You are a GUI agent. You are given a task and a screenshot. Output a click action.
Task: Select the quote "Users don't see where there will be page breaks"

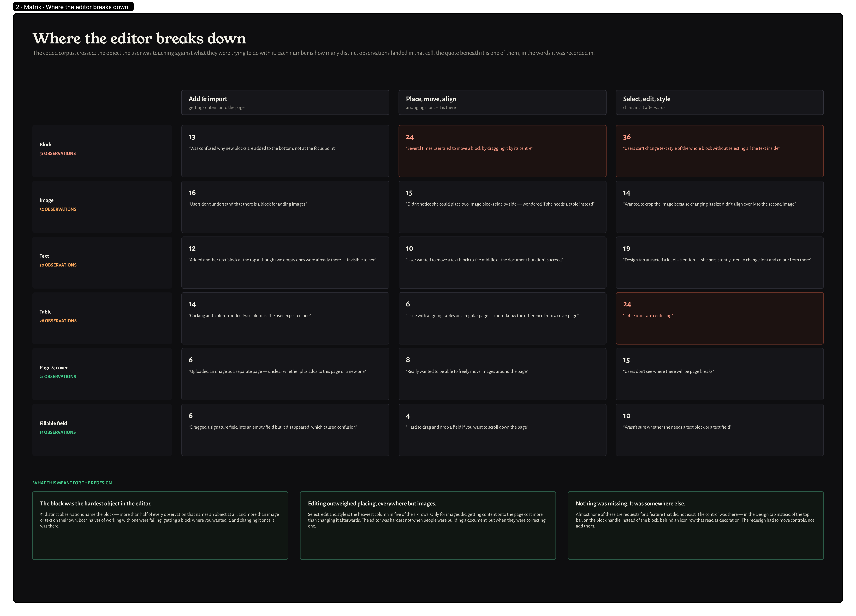tap(668, 371)
